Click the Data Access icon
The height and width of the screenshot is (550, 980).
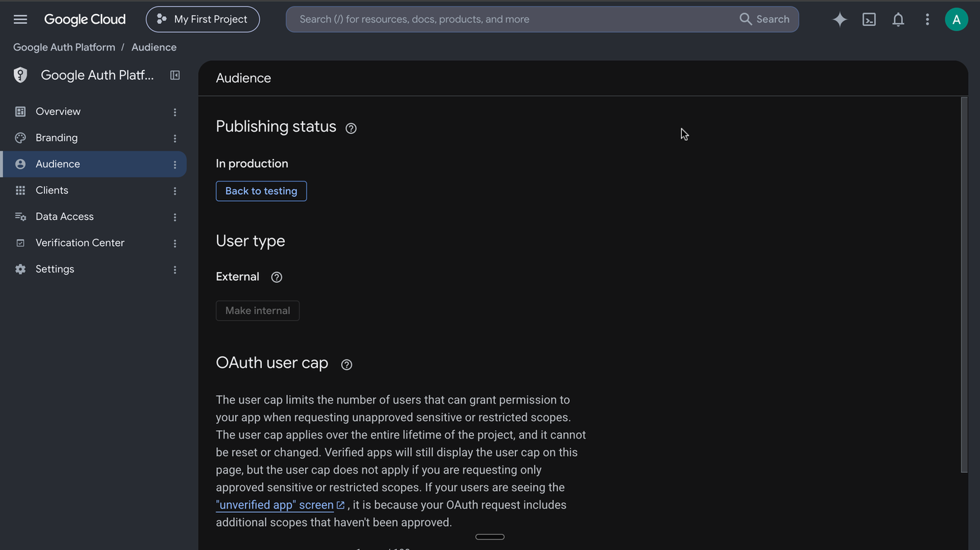pos(20,216)
